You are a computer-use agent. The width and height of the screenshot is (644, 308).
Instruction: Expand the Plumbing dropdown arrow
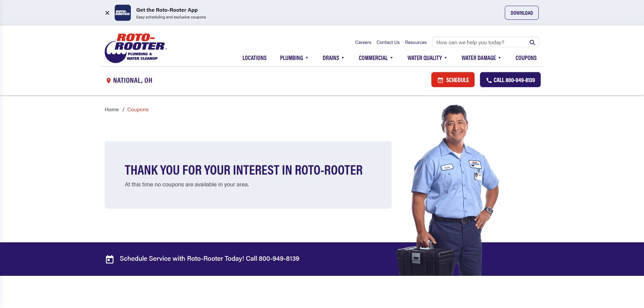(x=307, y=58)
